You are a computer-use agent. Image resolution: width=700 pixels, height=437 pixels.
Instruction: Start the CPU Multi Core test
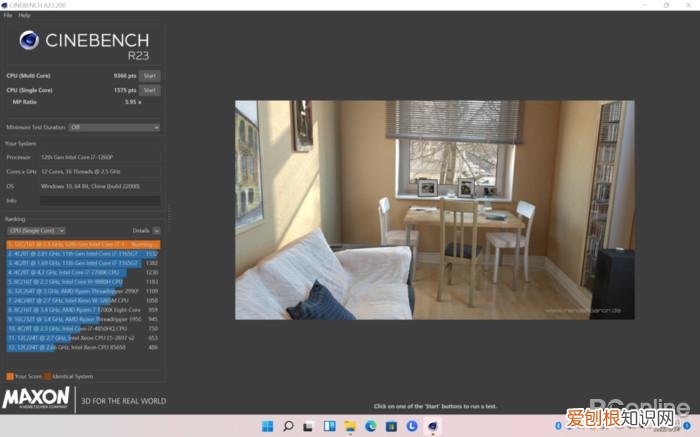tap(149, 75)
